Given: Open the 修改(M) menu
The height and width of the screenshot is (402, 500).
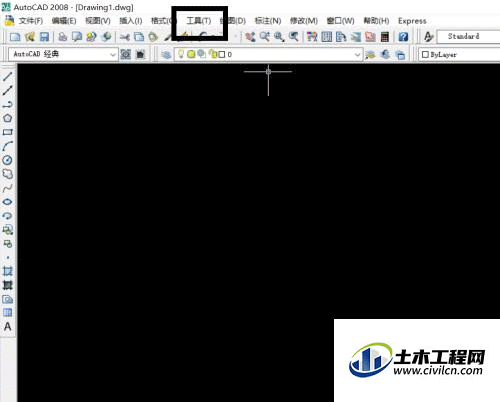Looking at the screenshot, I should coord(304,21).
